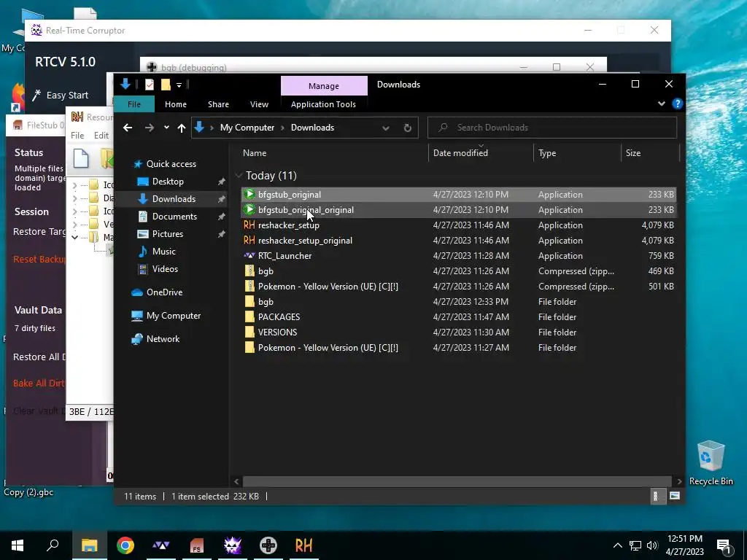Select the bgb file folder
747x560 pixels.
(x=458, y=301)
